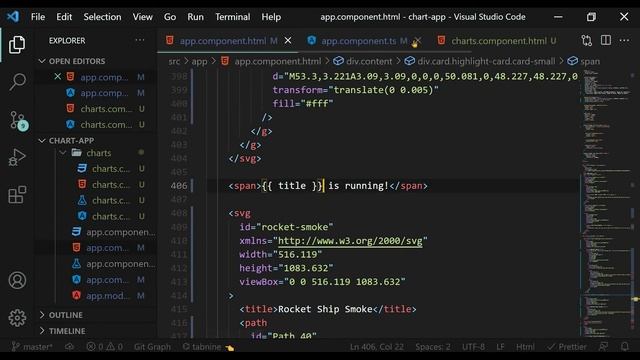640x360 pixels.
Task: Switch to charts.component.html tab
Action: 499,41
